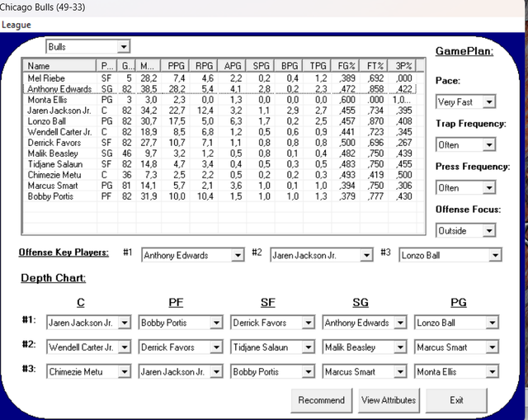Image resolution: width=528 pixels, height=420 pixels.
Task: Sort by FT% column header
Action: 374,66
